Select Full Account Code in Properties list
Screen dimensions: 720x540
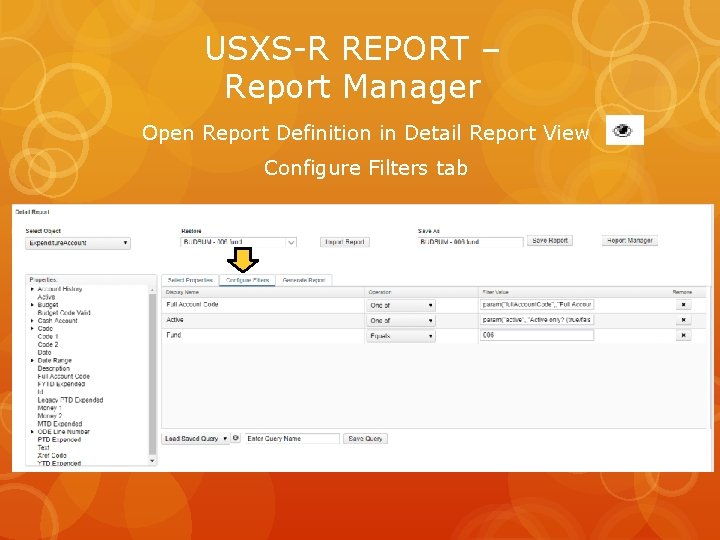tap(63, 376)
